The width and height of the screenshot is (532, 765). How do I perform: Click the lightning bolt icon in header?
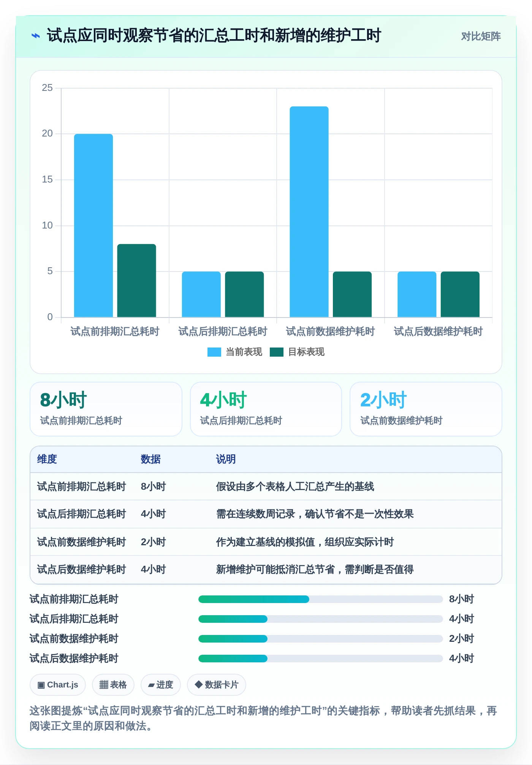(35, 36)
